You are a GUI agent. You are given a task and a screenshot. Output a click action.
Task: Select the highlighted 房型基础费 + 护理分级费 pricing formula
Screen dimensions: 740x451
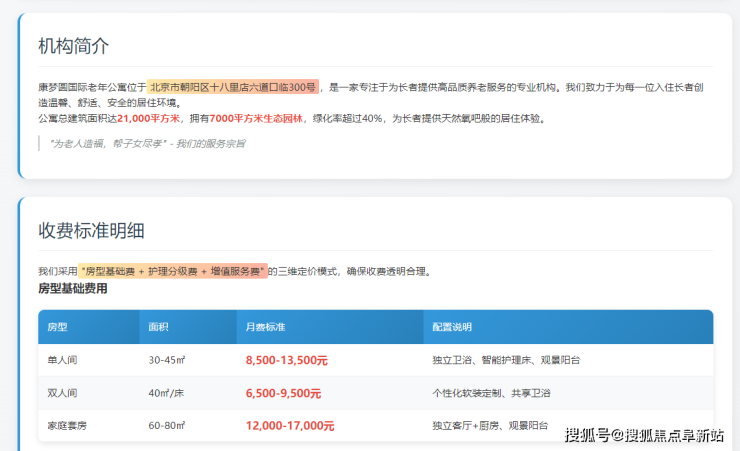[172, 271]
